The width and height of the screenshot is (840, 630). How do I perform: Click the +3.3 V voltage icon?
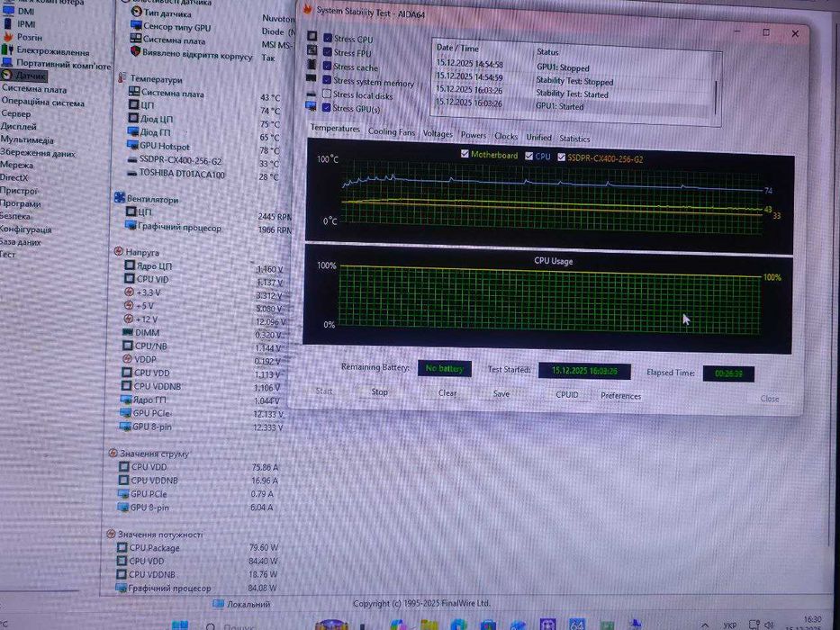coord(129,292)
